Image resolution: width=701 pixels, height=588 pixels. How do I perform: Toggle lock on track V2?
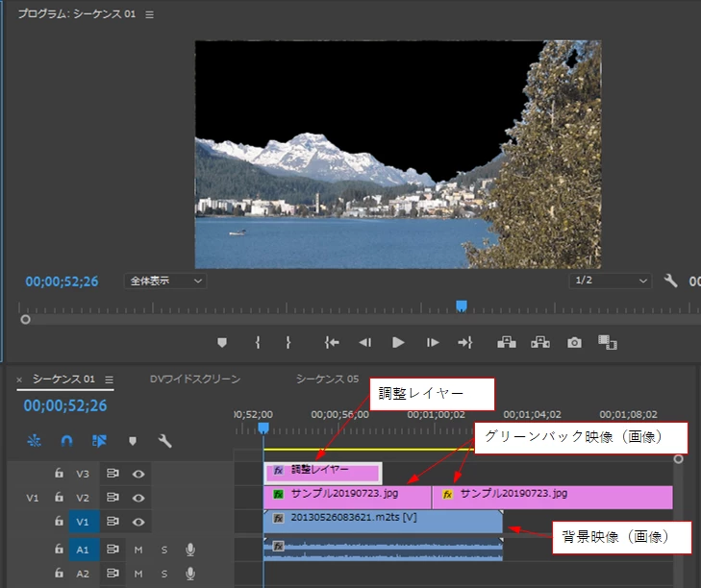(x=59, y=497)
